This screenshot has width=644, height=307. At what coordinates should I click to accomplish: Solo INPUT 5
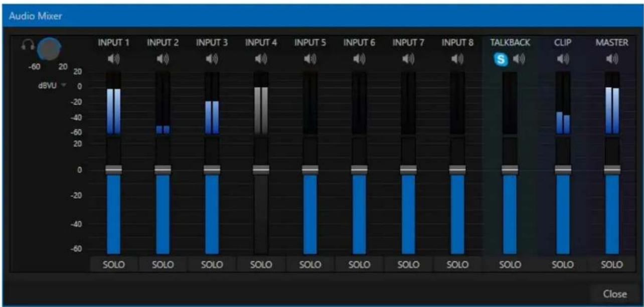pyautogui.click(x=310, y=264)
